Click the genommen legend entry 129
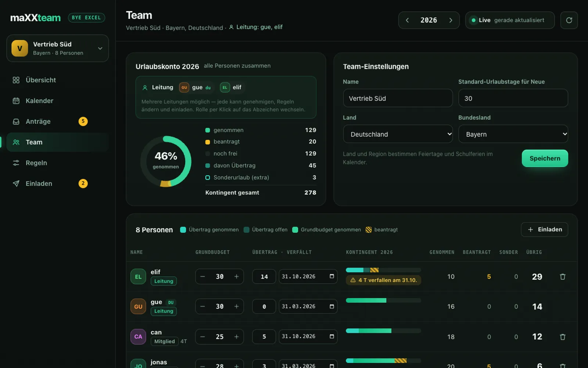588x368 pixels. [x=261, y=130]
